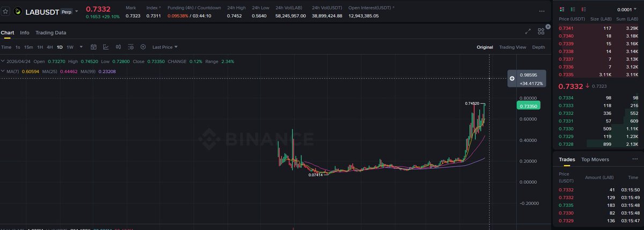Viewport: 644px width, 230px height.
Task: Select bid price 0.7333 in order book
Action: [x=566, y=106]
